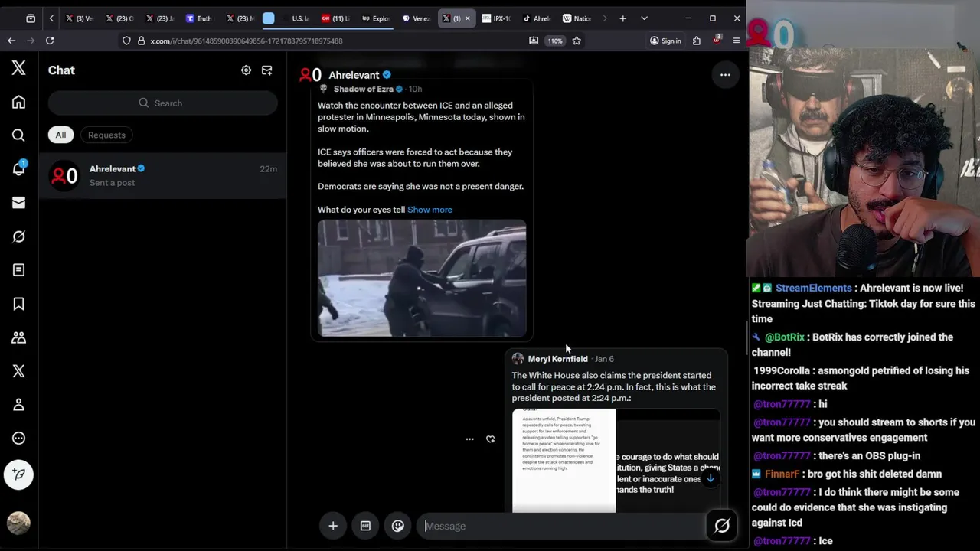Switch to the Venez browser tab

(416, 18)
